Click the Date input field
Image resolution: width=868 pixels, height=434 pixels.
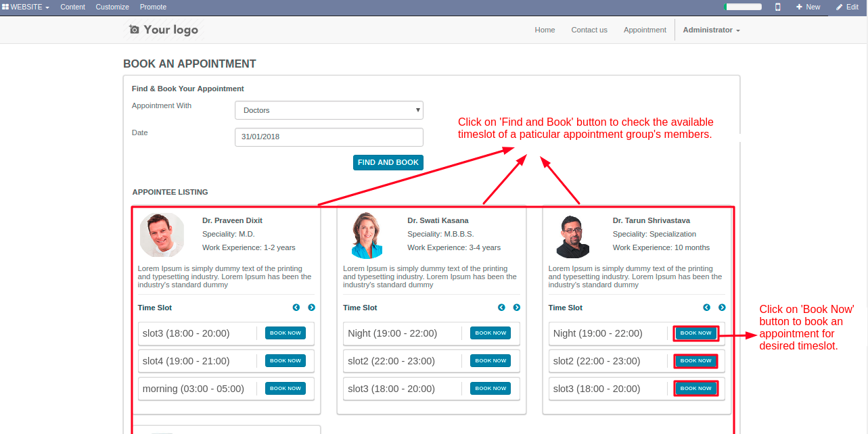tap(329, 137)
